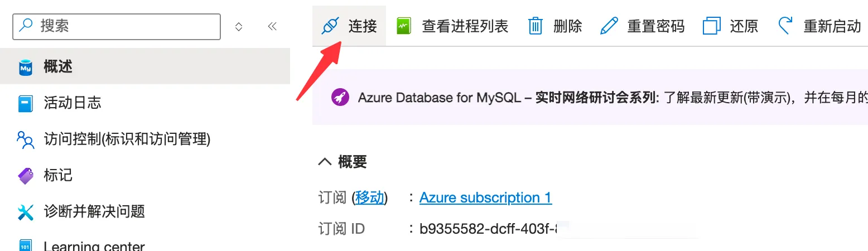Open the process list monitor icon

tap(403, 26)
